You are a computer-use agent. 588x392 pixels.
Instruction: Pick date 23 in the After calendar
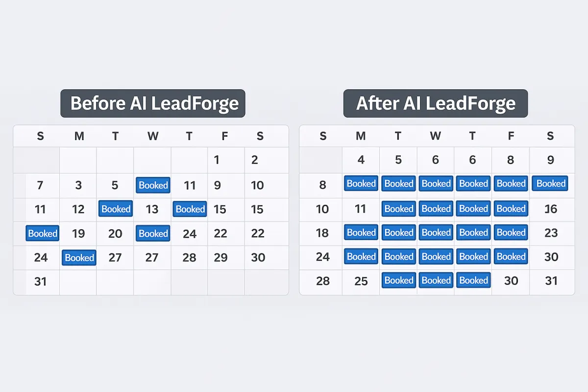tap(551, 233)
